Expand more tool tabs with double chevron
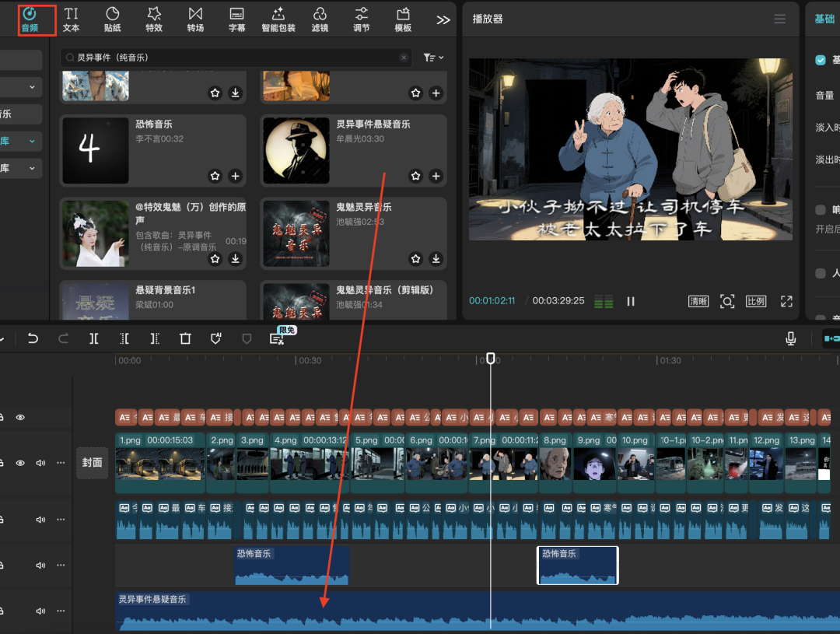Viewport: 840px width, 634px height. pyautogui.click(x=443, y=20)
